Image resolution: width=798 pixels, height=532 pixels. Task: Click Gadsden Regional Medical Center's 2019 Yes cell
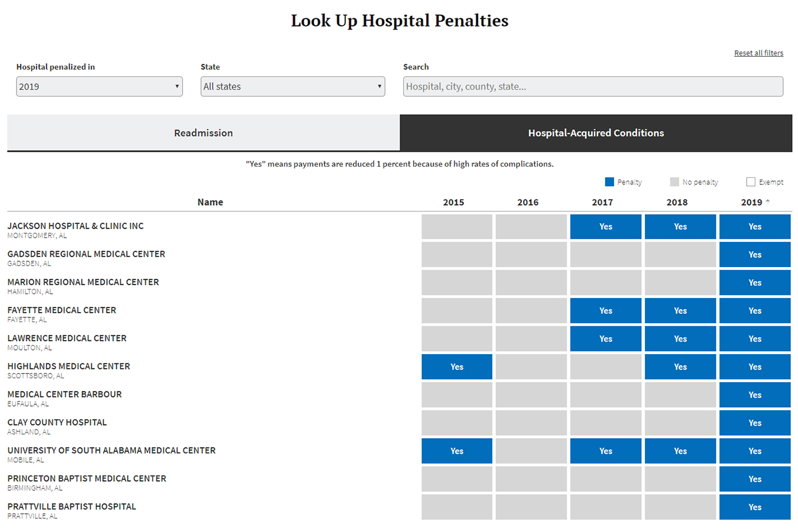click(755, 255)
